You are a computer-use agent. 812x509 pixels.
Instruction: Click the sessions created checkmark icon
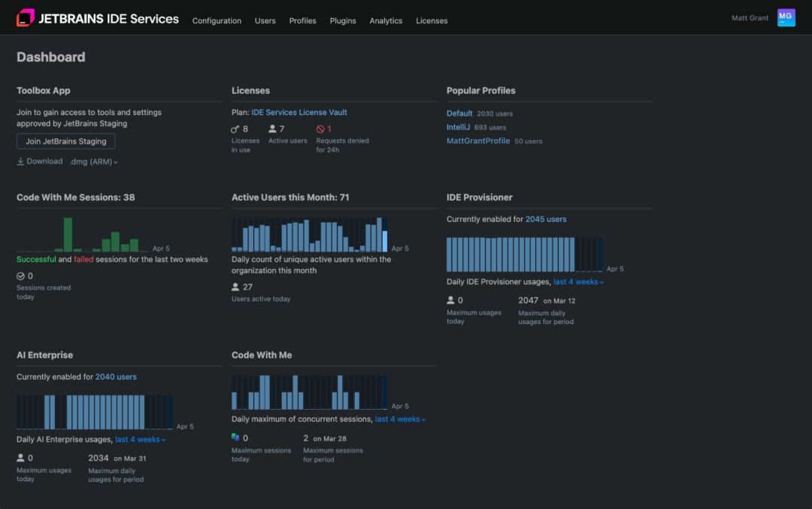pos(21,276)
